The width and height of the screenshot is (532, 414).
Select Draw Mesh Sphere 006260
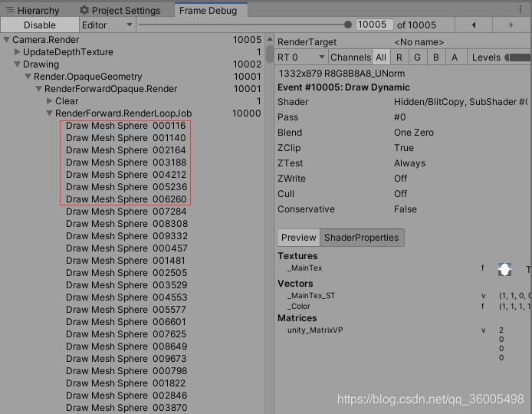pyautogui.click(x=126, y=199)
